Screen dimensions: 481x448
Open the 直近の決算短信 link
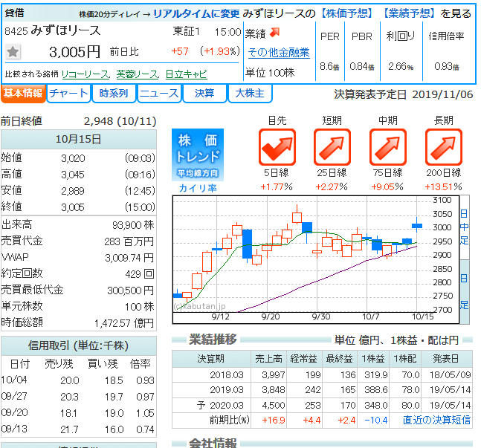(436, 420)
